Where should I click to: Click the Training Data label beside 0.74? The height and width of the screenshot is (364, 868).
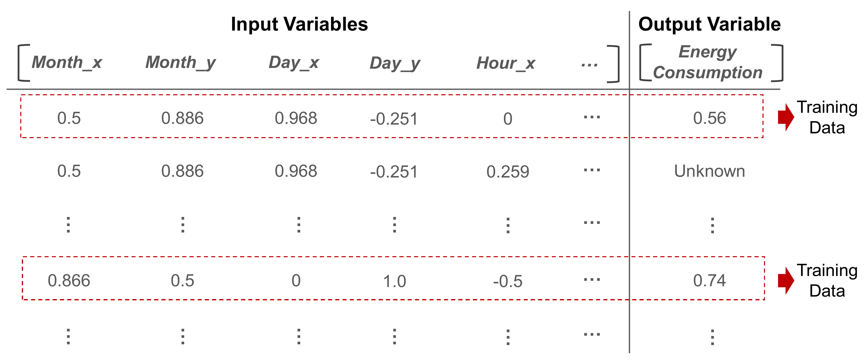pos(827,281)
